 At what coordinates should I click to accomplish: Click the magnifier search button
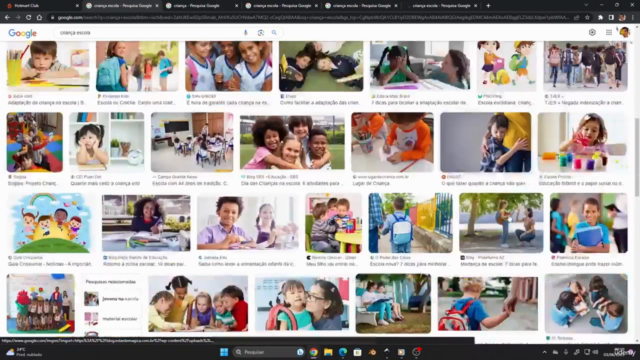[274, 33]
